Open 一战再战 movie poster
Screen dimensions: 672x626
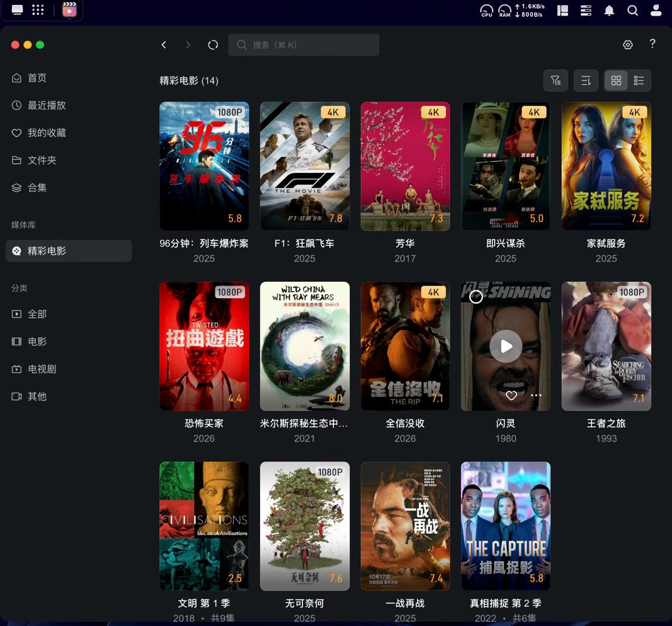click(x=405, y=526)
